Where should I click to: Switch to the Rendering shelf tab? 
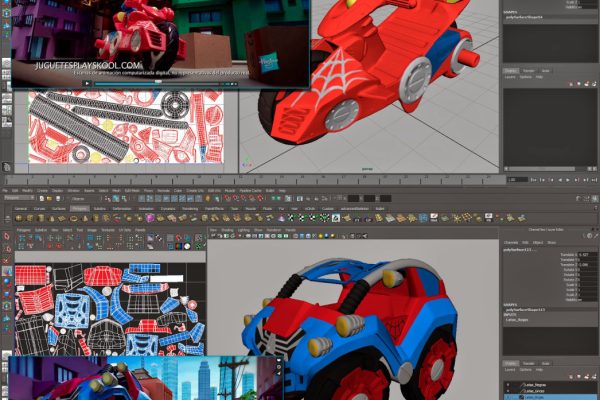coord(190,209)
